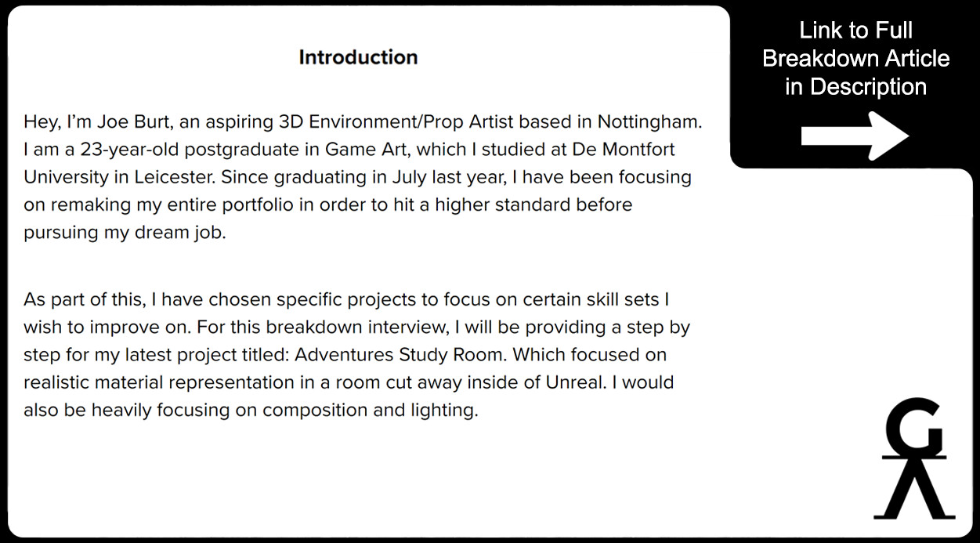Click the 'Link to Full Breakdown Article' text
The width and height of the screenshot is (980, 543).
click(855, 45)
